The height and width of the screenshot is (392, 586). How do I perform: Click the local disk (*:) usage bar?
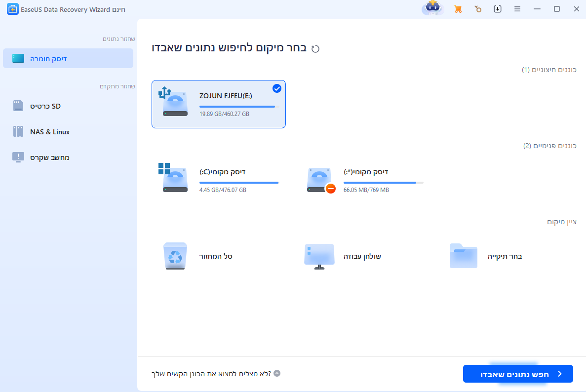pos(384,183)
